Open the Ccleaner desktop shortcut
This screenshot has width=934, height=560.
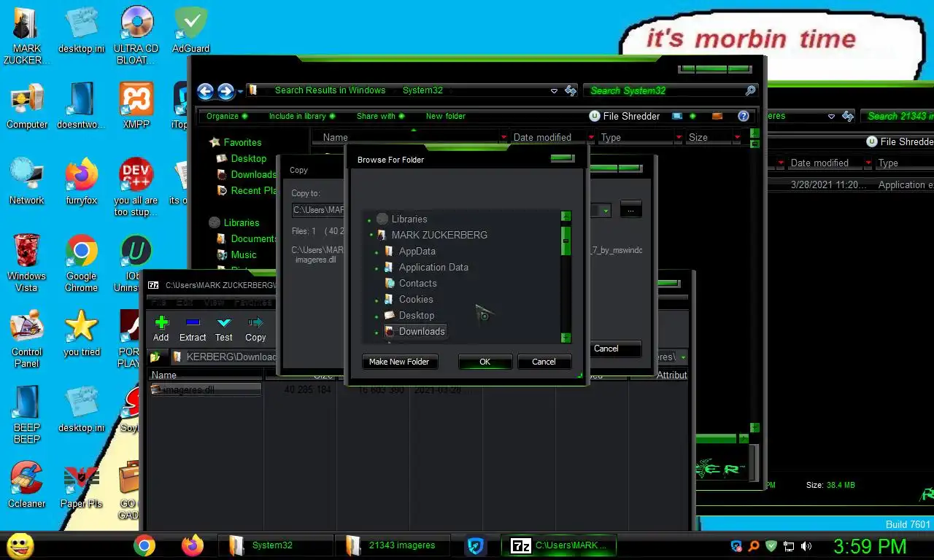(x=27, y=486)
